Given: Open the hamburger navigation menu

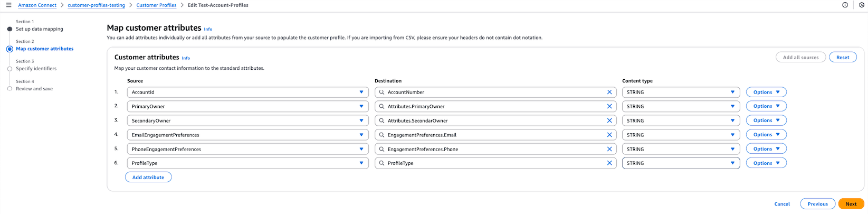Looking at the screenshot, I should click(8, 5).
